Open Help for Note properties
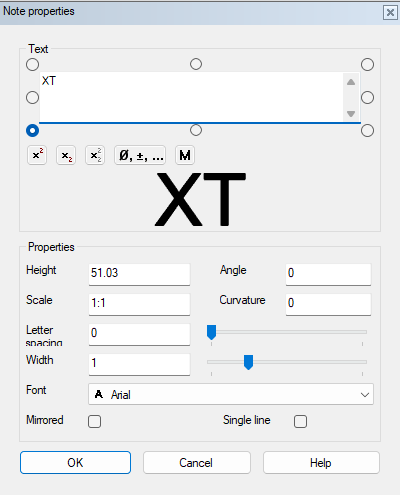 pyautogui.click(x=321, y=463)
